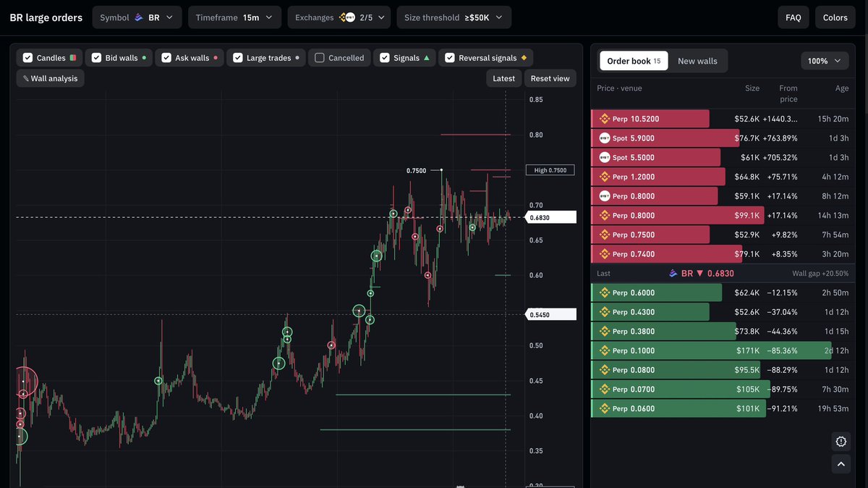Click the Binance icon in the Perp 10.5200 row

(x=605, y=119)
